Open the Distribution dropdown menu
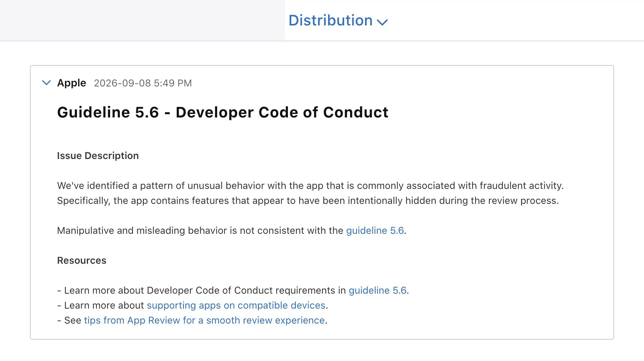 click(x=338, y=20)
